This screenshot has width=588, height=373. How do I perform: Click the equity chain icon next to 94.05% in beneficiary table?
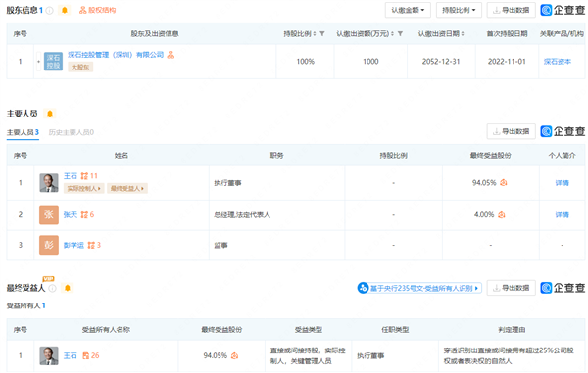coord(234,355)
